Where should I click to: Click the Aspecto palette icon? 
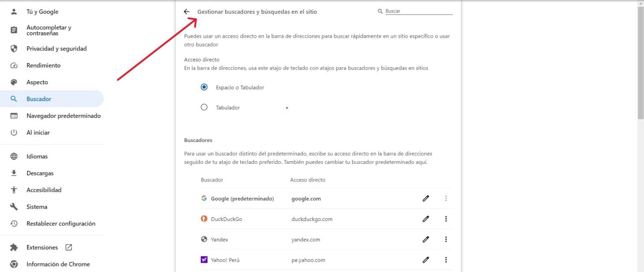click(13, 82)
